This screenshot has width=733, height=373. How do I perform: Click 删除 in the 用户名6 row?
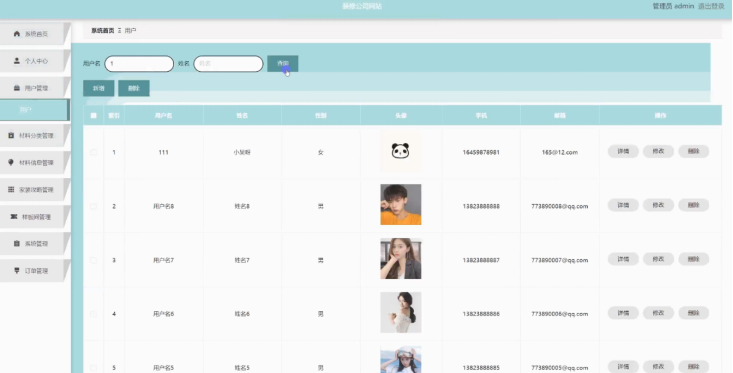[694, 313]
